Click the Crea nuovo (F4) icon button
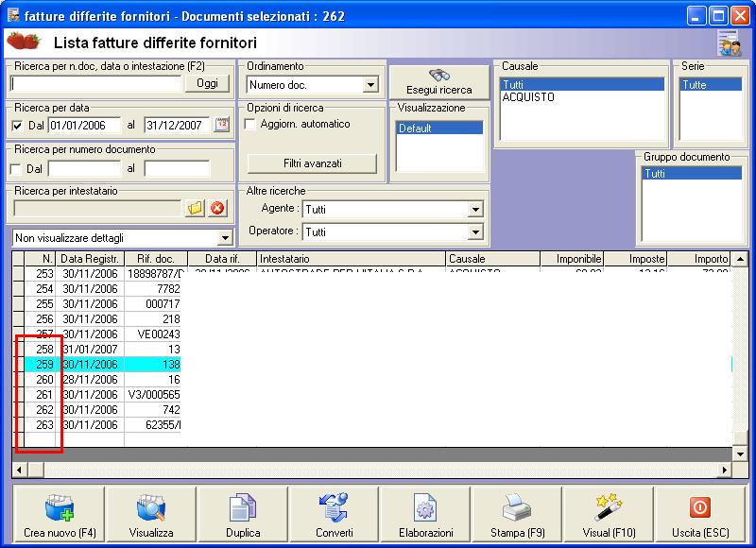Screen dimensions: 756x548 (x=60, y=514)
